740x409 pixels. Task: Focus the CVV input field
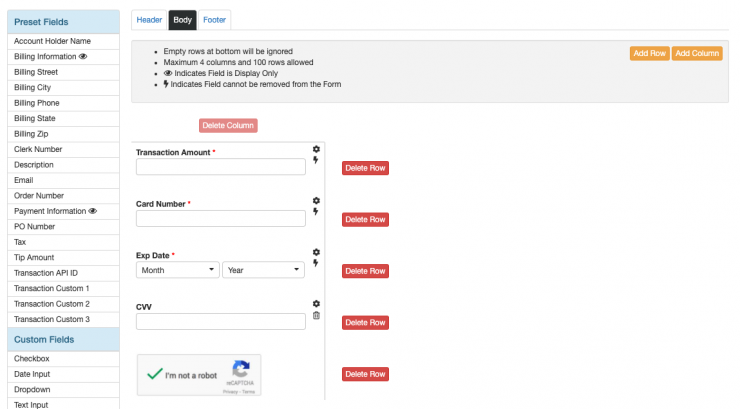(x=221, y=321)
